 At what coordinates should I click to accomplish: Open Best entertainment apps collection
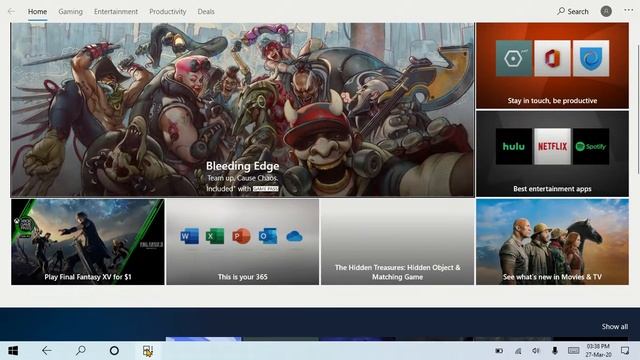[552, 154]
